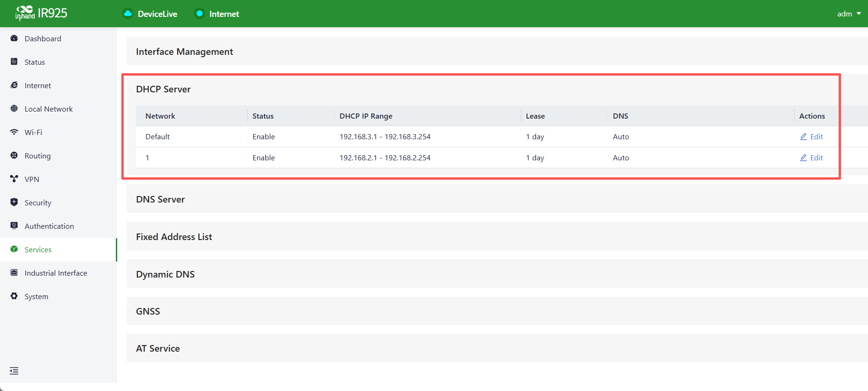868x391 pixels.
Task: Go to Industrial Interface page
Action: 58,273
